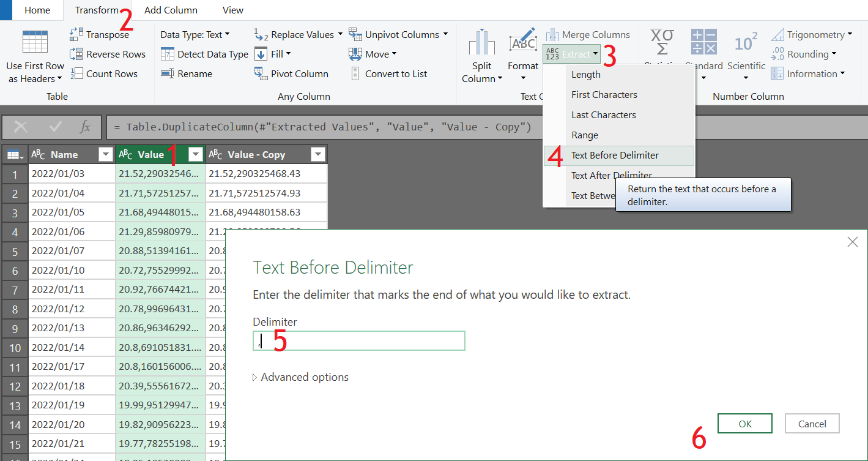Switch to the Transform tab
The image size is (868, 461).
[x=97, y=10]
